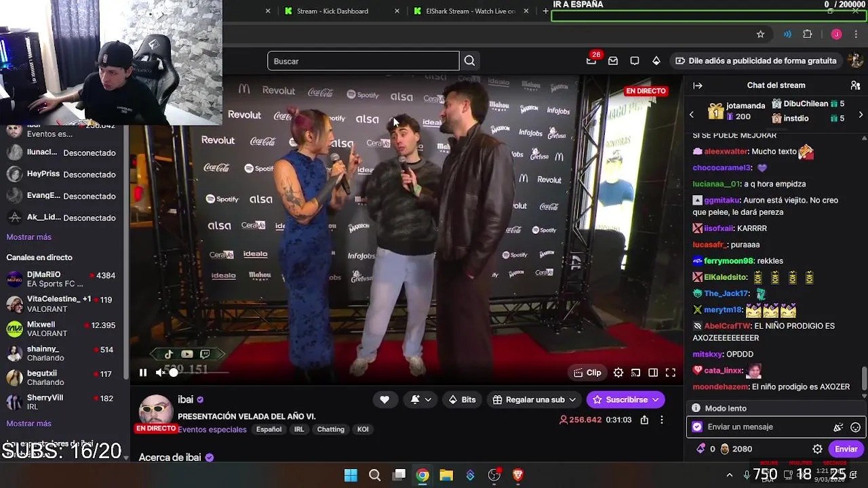Open Twitch whispers speech-bubble icon
The height and width of the screenshot is (488, 868).
[635, 61]
